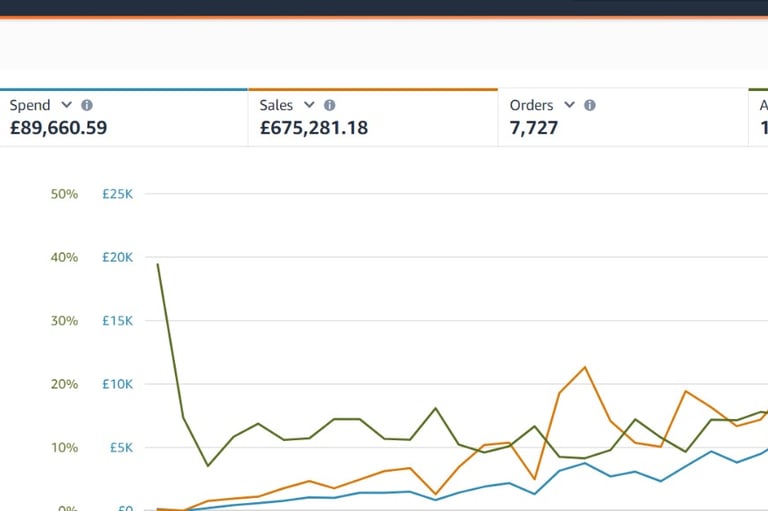Click the £10K axis label
This screenshot has height=511, width=768.
[x=117, y=384]
